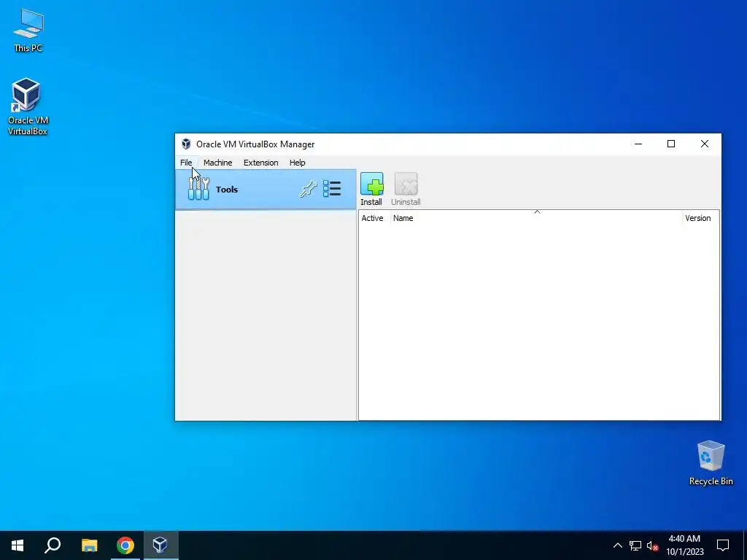Sort by the Active column header
Image resolution: width=747 pixels, height=560 pixels.
point(374,218)
